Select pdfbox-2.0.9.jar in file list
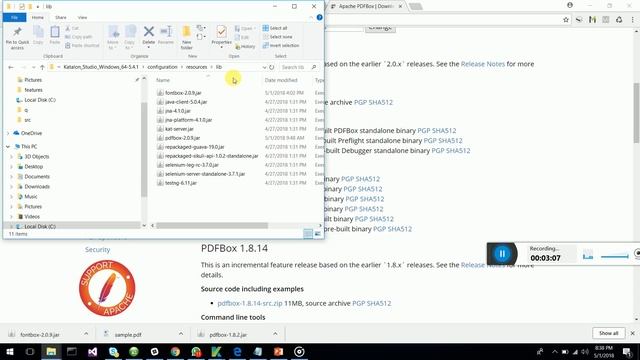The width and height of the screenshot is (640, 360). [x=182, y=138]
